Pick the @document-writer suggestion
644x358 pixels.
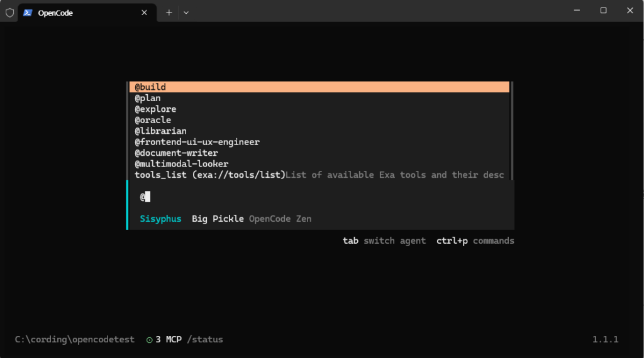[176, 153]
